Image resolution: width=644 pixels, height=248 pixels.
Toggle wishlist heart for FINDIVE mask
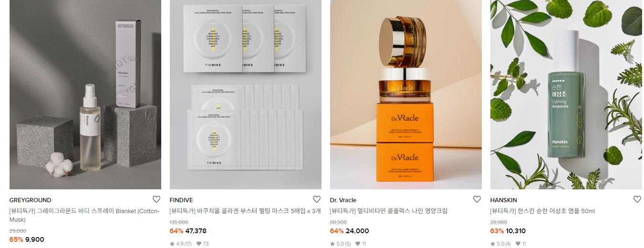click(317, 199)
